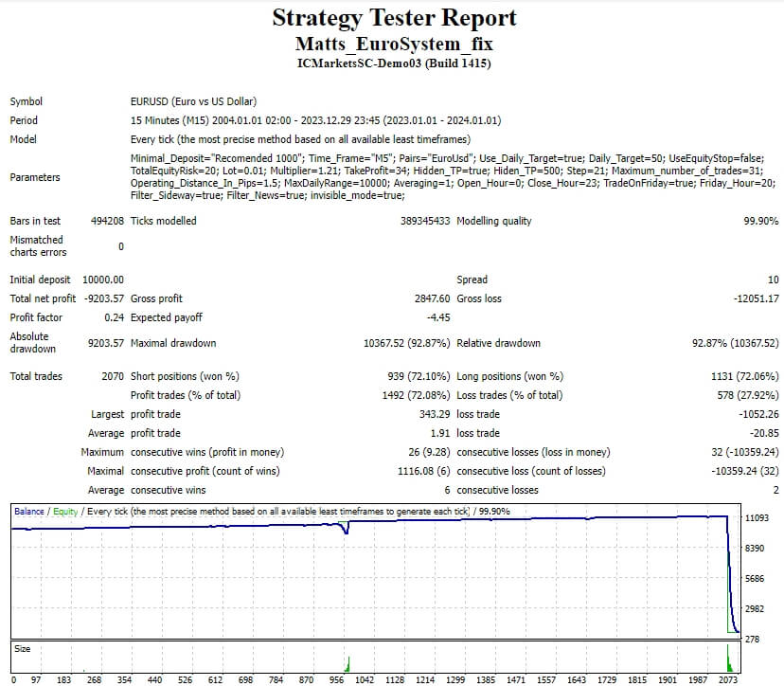Click the Modelling quality 99.90% value
Viewport: 784px width, 686px height.
coord(761,221)
